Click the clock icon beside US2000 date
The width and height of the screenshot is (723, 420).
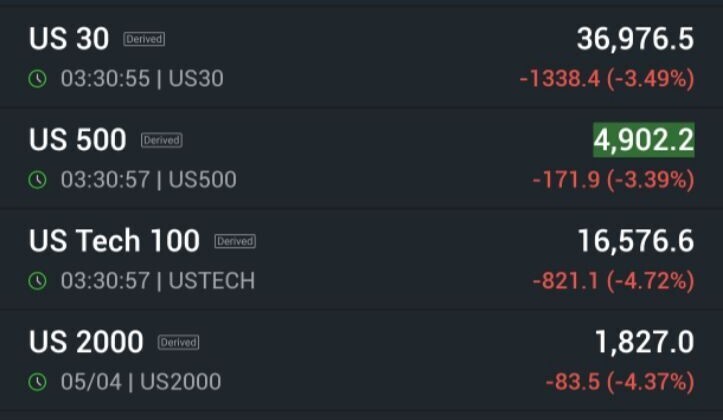coord(38,382)
